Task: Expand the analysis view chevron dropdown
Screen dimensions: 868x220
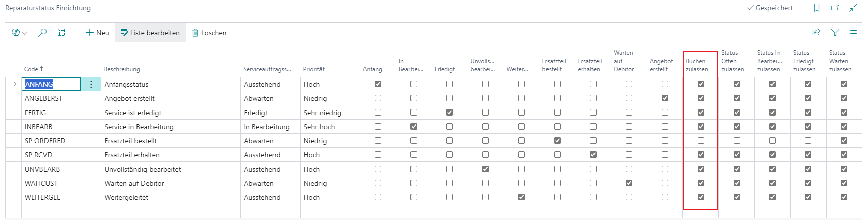Action: [25, 33]
